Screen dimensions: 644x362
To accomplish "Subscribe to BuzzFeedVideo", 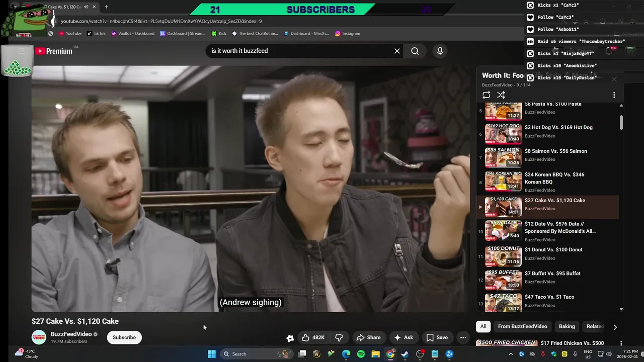I will tap(124, 337).
